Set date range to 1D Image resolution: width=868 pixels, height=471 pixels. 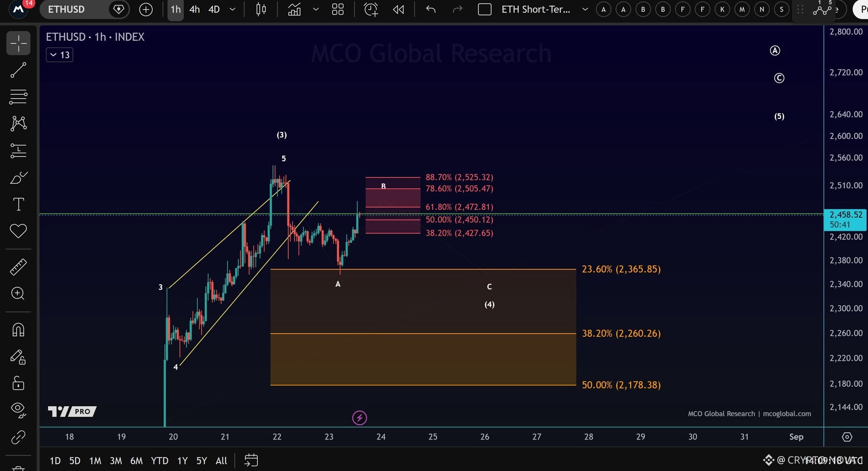[55, 461]
